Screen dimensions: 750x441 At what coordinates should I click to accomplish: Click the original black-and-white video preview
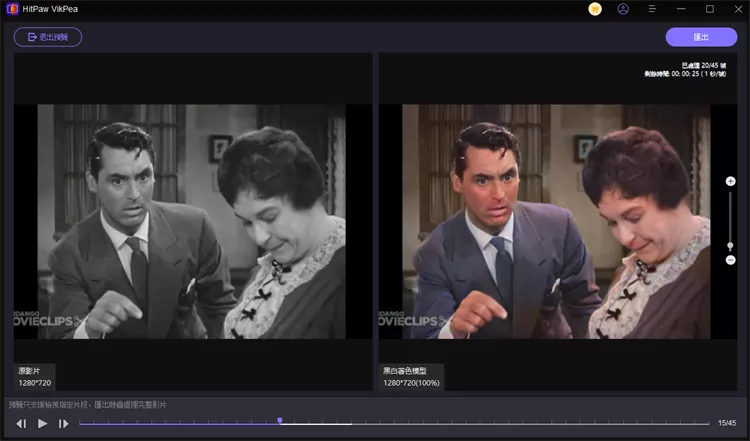[190, 221]
